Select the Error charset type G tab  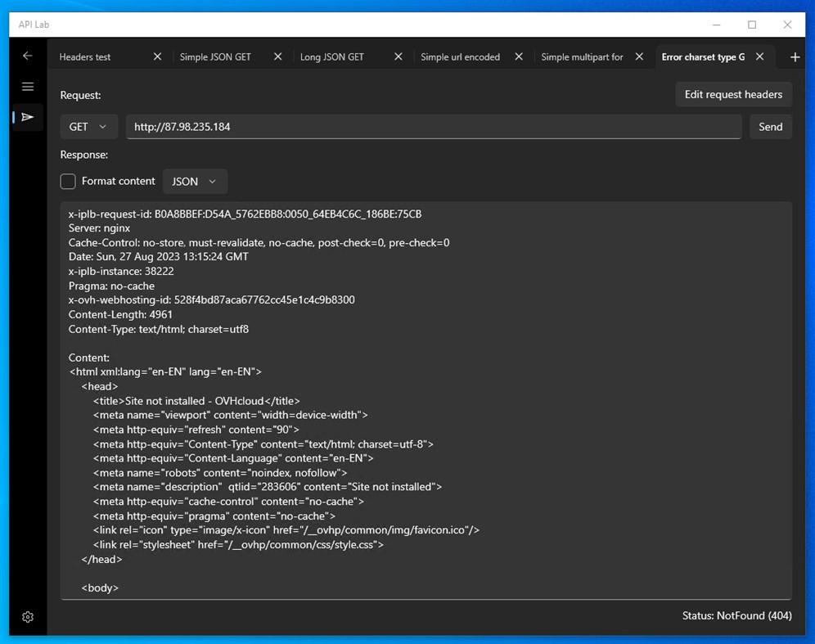pos(704,56)
